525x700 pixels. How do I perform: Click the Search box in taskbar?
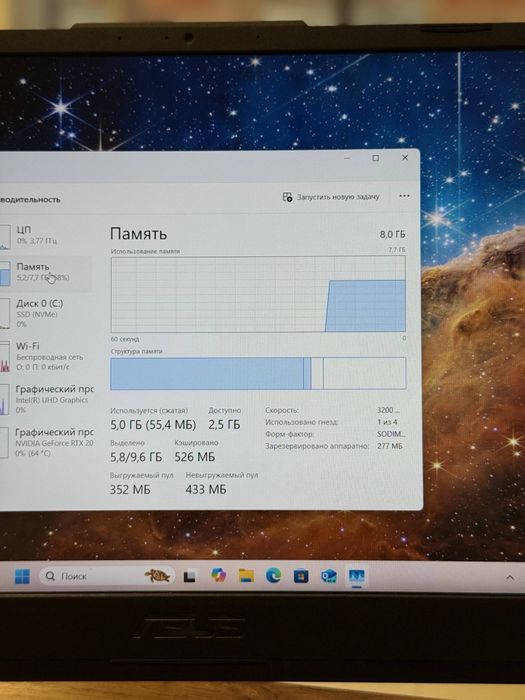[x=107, y=576]
